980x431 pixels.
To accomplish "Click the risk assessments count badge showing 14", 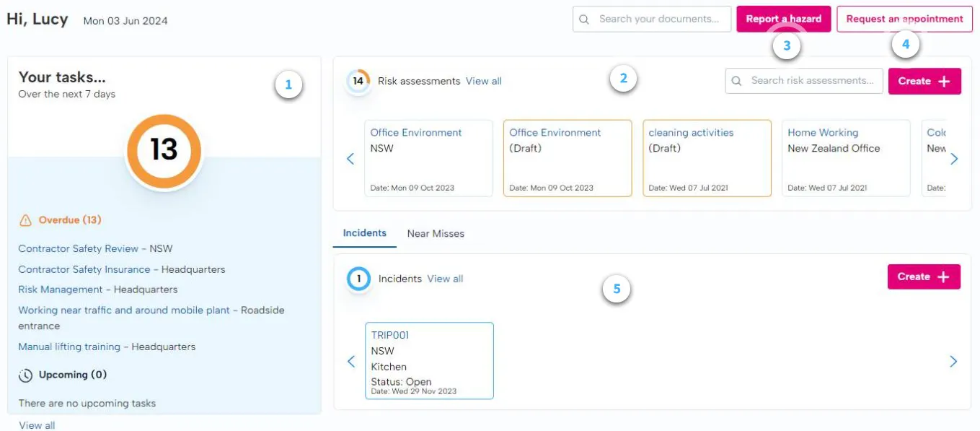I will tap(358, 81).
